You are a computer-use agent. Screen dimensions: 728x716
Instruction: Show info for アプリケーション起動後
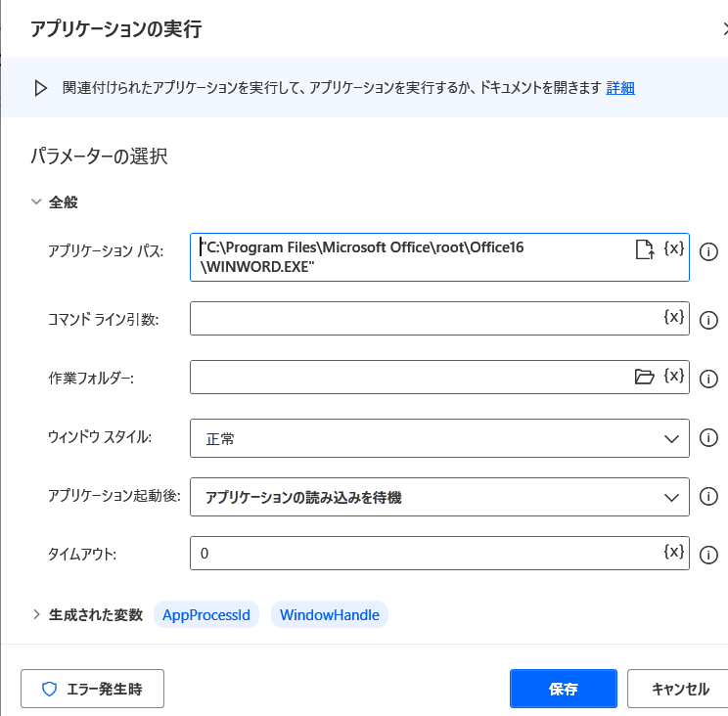click(x=708, y=496)
